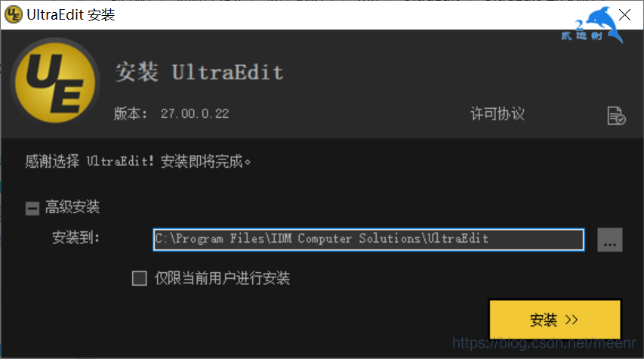Collapse 高级安装 section via minus icon
Screen dimensions: 644x359
[32, 208]
